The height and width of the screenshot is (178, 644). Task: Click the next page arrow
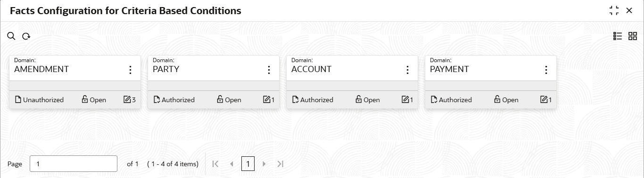tap(264, 164)
